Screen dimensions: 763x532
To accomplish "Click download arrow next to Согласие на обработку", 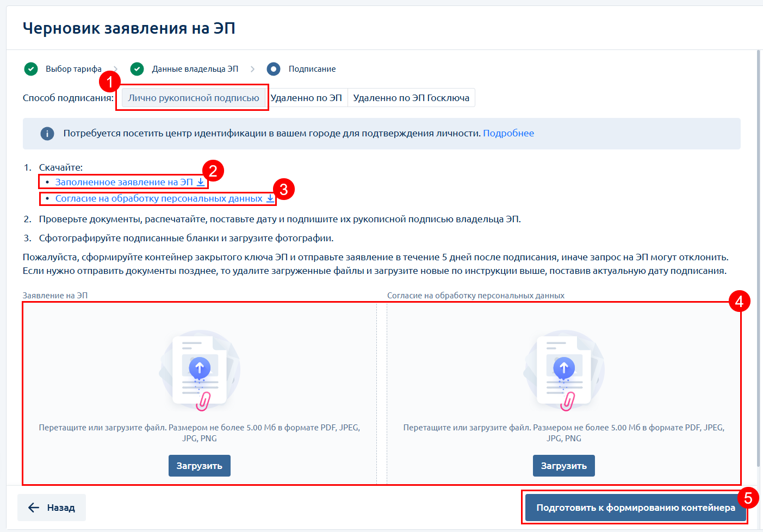I will point(270,198).
